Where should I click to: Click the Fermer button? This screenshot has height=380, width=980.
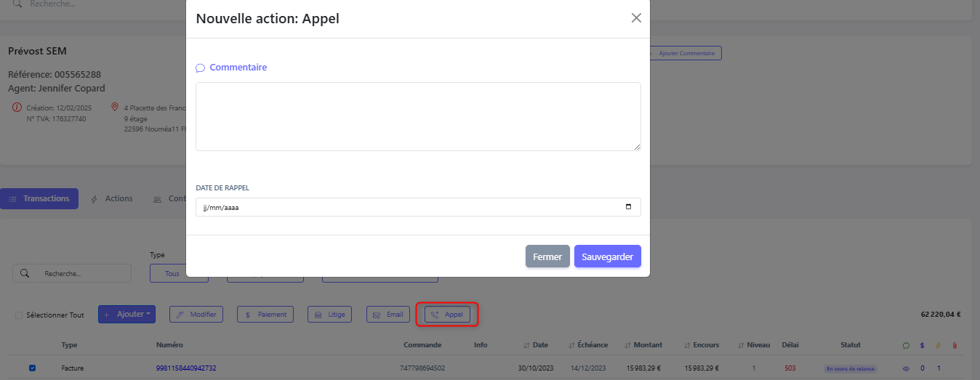click(547, 256)
